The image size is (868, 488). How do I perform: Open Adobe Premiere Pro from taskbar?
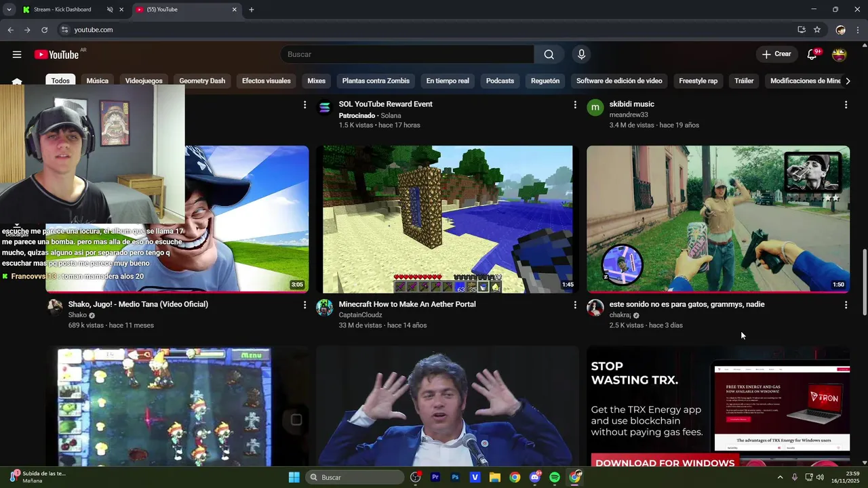435,477
